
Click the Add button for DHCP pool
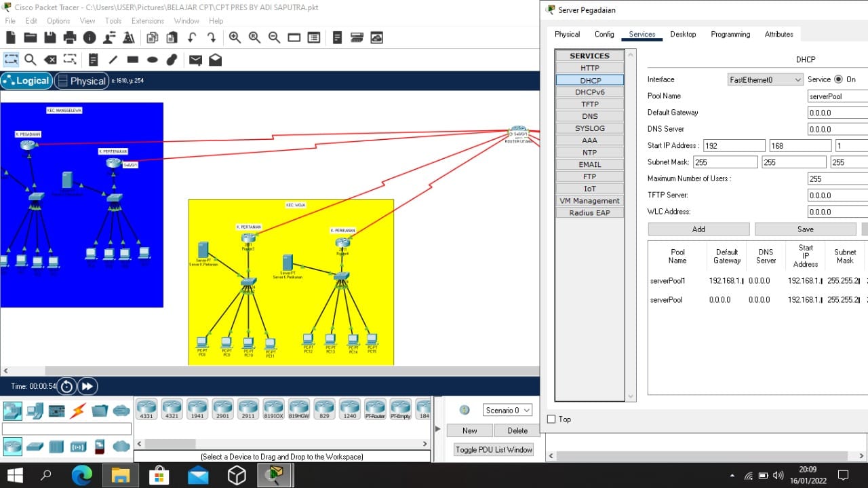(698, 229)
